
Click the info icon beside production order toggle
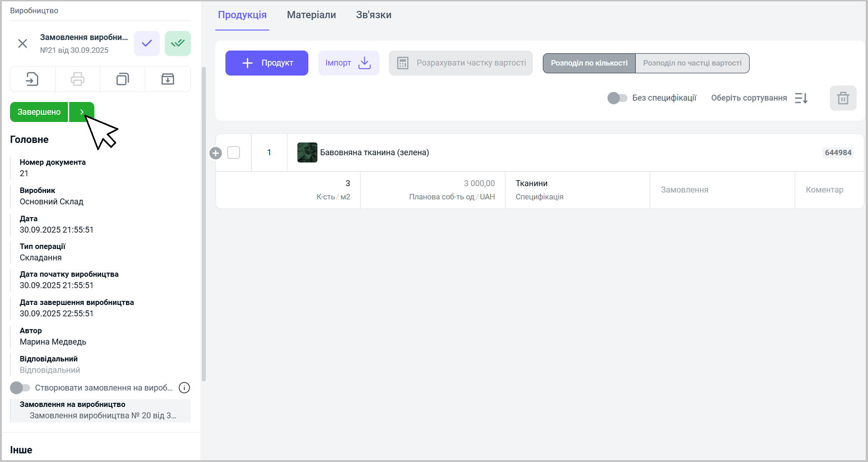184,388
